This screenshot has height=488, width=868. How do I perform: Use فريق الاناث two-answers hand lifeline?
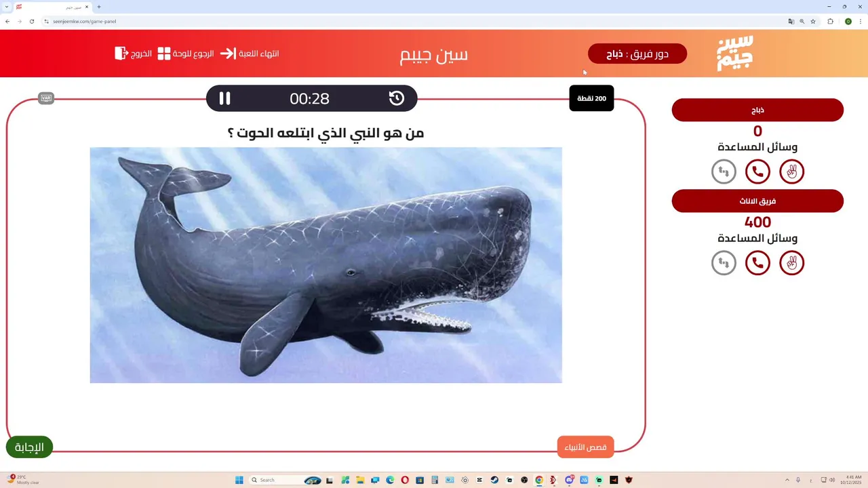click(x=791, y=262)
